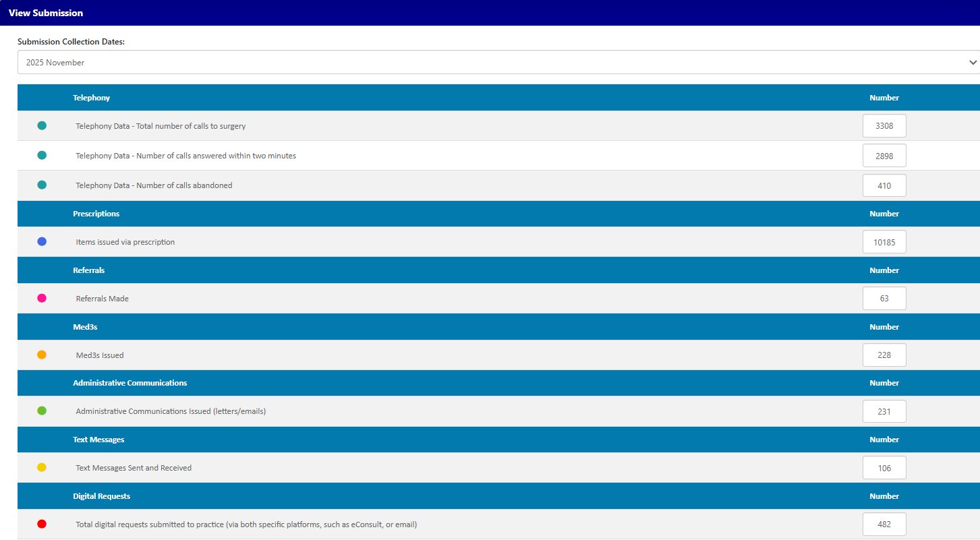The image size is (980, 540).
Task: Click teal dot beside Number of calls abandoned
Action: coord(42,185)
